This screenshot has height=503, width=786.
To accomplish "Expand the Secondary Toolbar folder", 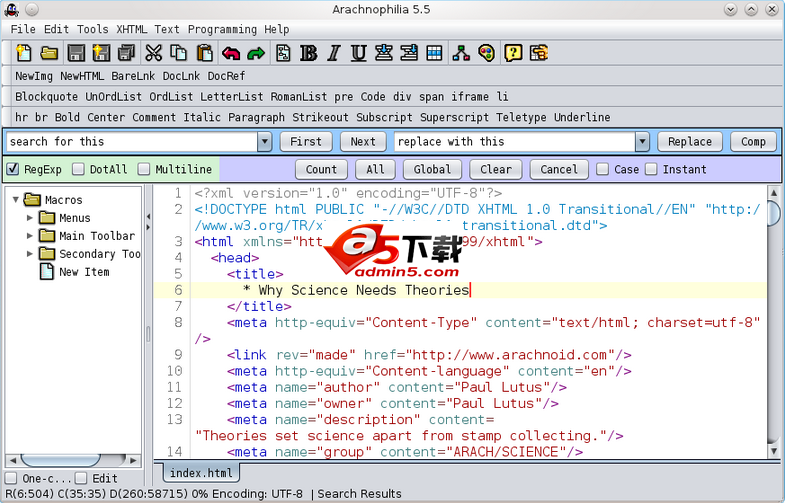I will pos(30,254).
